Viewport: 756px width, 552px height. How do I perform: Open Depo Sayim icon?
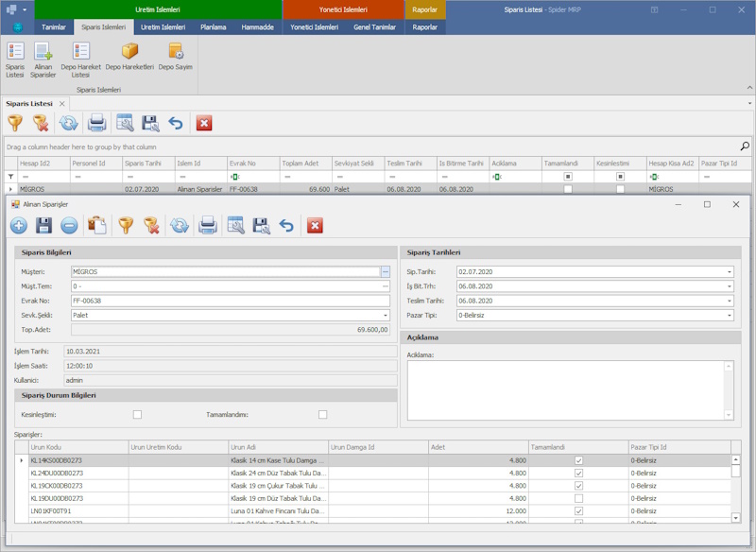175,57
